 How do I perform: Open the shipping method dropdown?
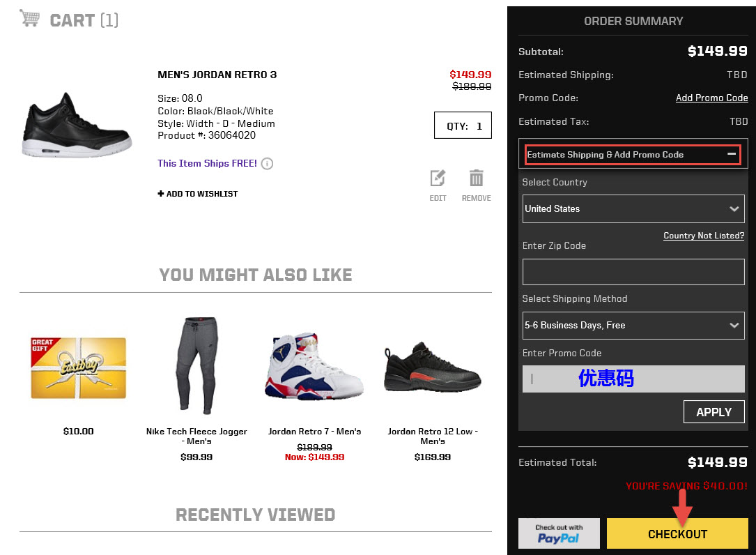tap(633, 325)
